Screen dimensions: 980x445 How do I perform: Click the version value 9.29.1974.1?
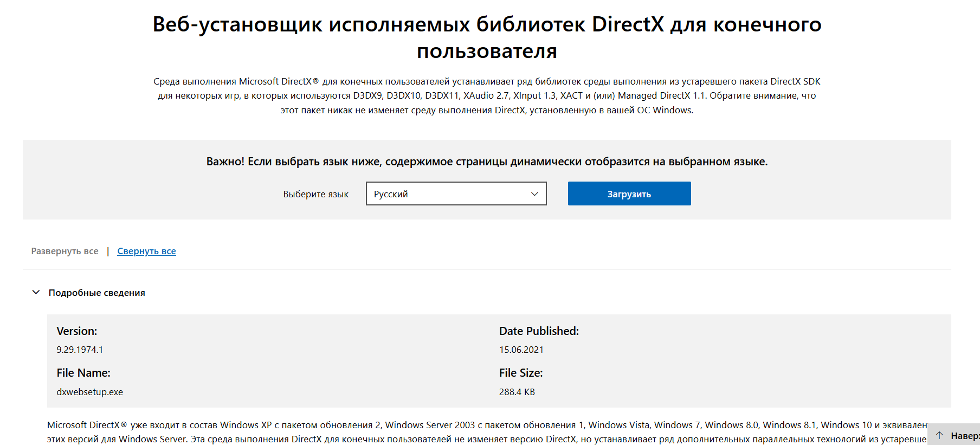(x=80, y=350)
